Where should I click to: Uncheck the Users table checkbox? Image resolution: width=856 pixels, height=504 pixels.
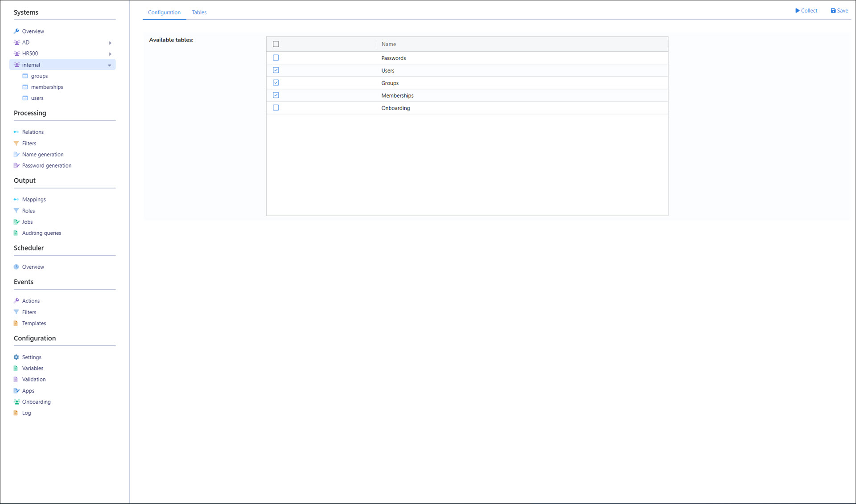[276, 70]
